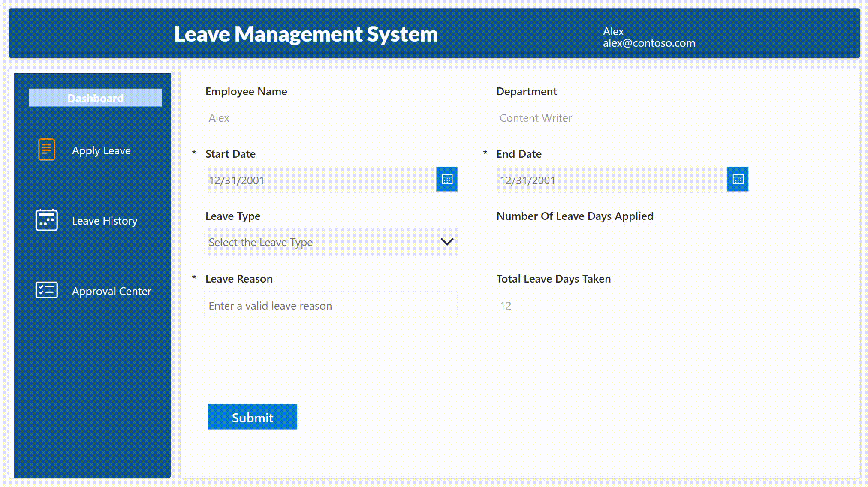
Task: Click the 'End Date' label
Action: pyautogui.click(x=519, y=154)
